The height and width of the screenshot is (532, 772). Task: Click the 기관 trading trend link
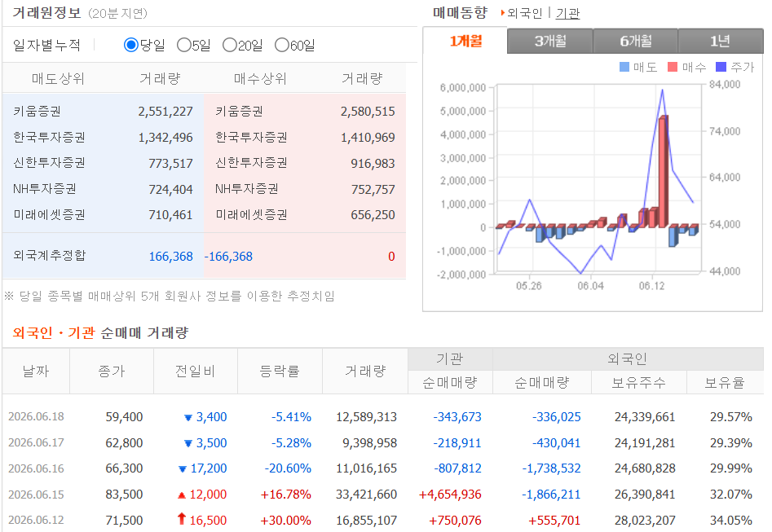pos(567,13)
